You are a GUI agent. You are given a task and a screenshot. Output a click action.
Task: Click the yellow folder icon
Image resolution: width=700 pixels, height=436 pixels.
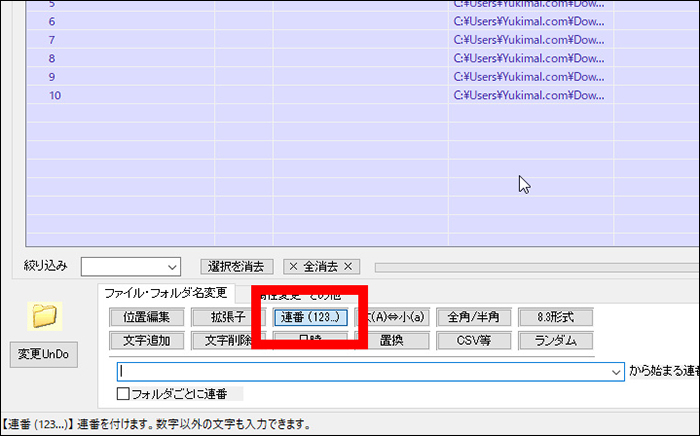[44, 316]
